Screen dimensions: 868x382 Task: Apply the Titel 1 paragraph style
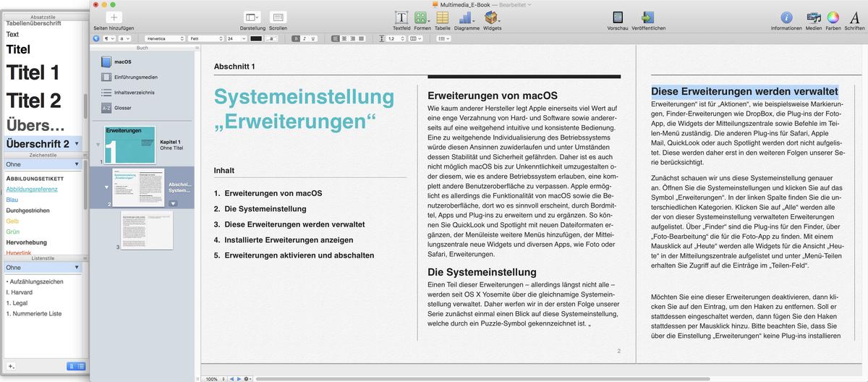33,73
